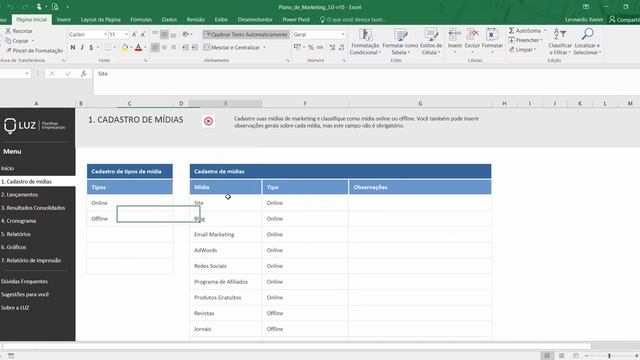Open Formatar como Tabela
The image size is (640, 360).
[400, 42]
